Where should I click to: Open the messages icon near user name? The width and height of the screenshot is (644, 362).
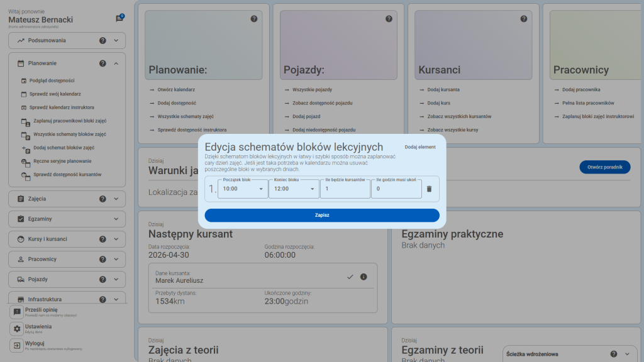click(x=119, y=18)
